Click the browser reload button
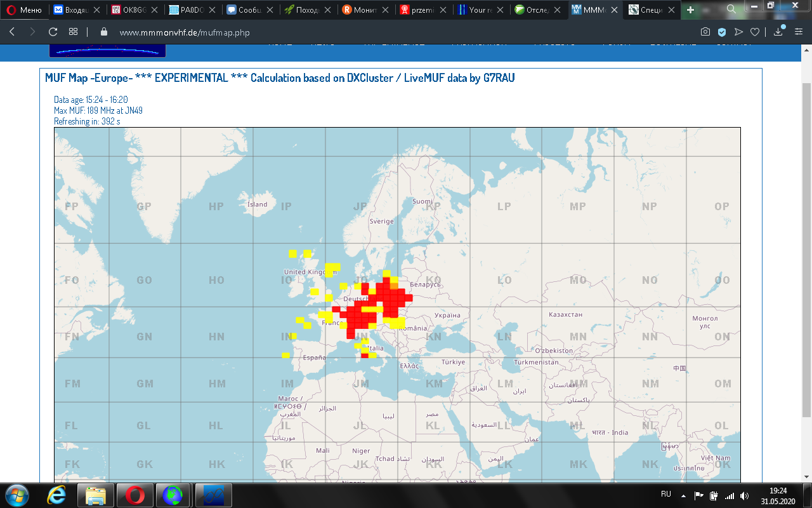The width and height of the screenshot is (812, 508). pos(53,32)
